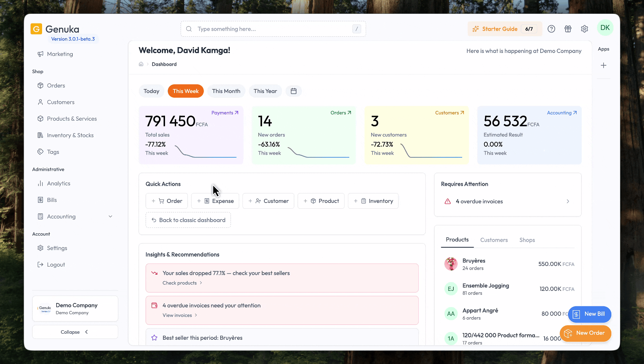The image size is (644, 364).
Task: Click the overdue invoices wallet icon
Action: coord(154,305)
